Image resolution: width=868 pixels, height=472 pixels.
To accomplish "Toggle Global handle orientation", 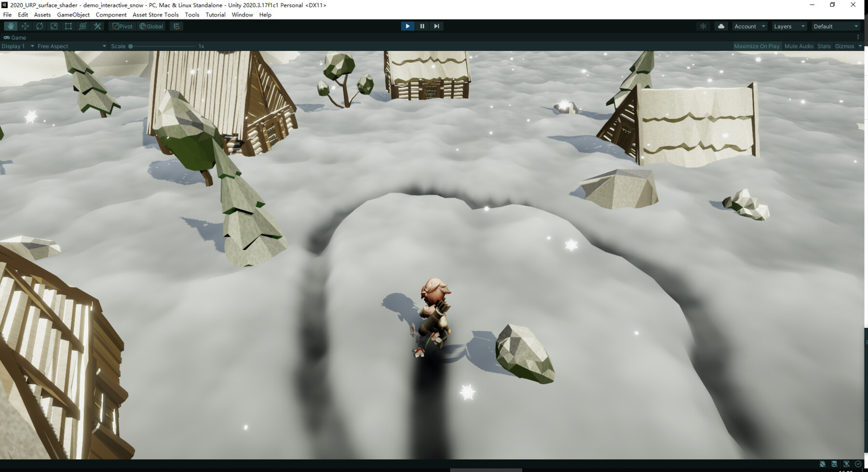I will pos(151,26).
